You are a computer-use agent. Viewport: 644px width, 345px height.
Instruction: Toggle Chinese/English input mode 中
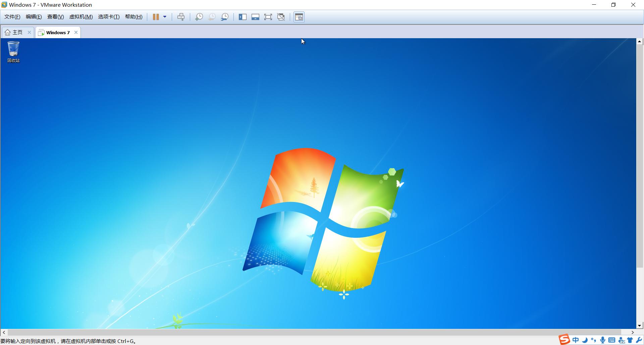[x=576, y=340]
